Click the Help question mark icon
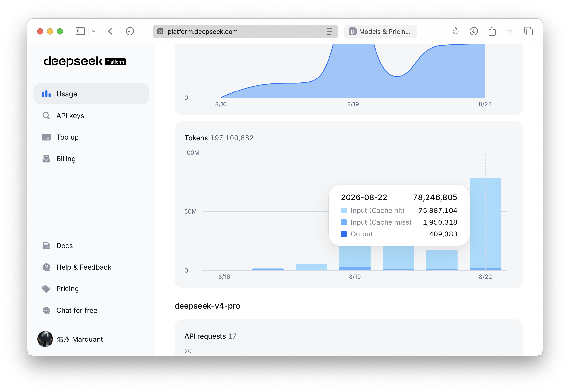 [46, 267]
